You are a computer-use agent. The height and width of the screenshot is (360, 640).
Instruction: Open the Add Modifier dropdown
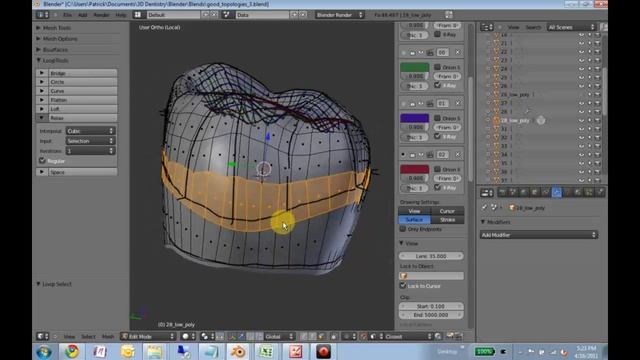[x=539, y=235]
